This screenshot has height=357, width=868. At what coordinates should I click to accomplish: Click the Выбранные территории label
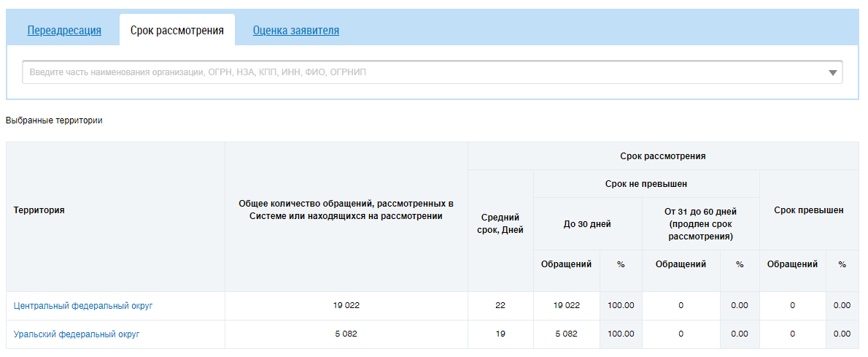54,120
